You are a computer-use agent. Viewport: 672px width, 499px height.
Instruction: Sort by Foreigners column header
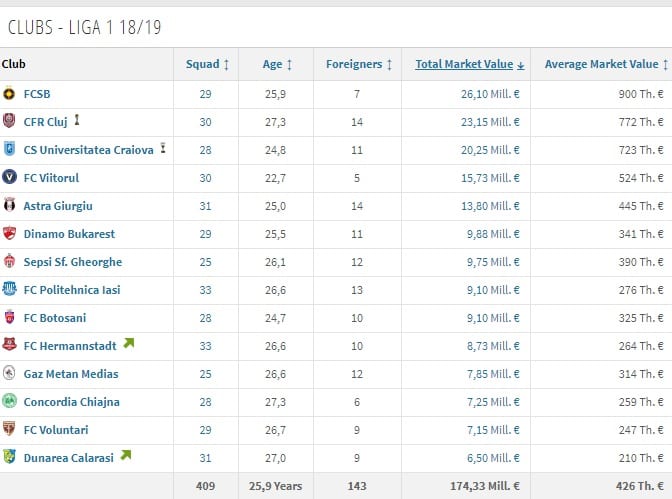(359, 64)
